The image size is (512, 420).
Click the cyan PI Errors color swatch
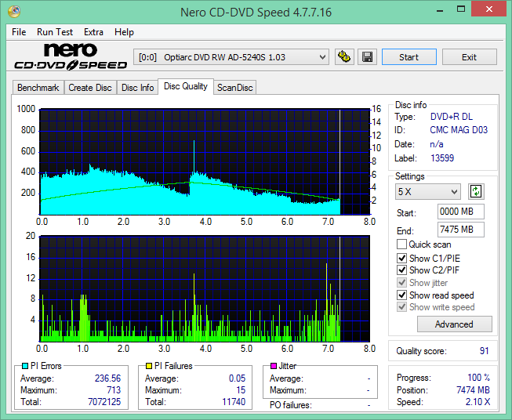click(25, 366)
